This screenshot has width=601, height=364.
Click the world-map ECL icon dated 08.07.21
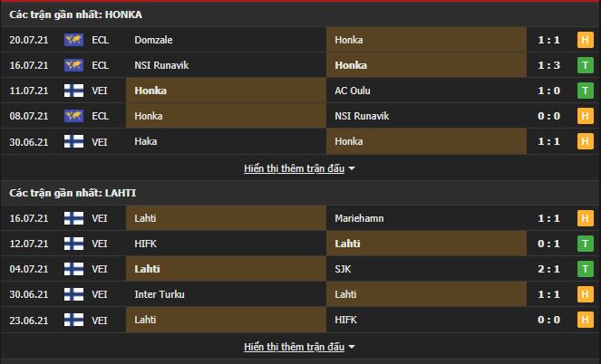[73, 116]
